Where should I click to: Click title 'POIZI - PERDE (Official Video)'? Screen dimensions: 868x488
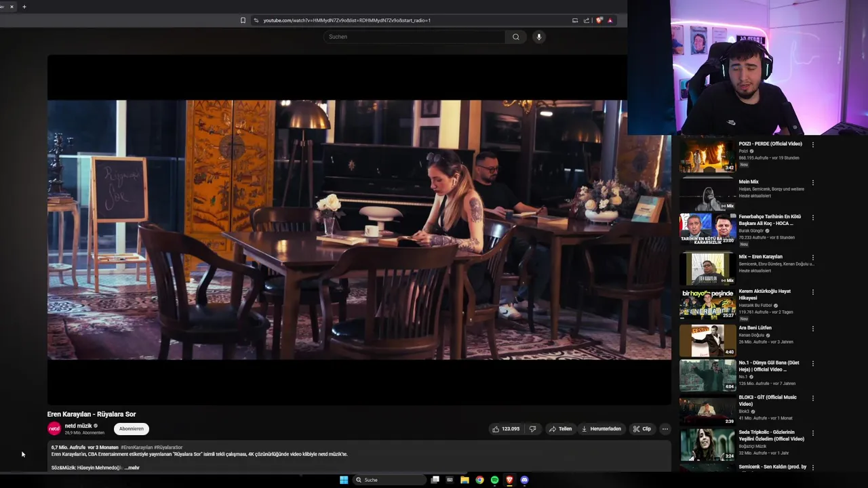(770, 144)
